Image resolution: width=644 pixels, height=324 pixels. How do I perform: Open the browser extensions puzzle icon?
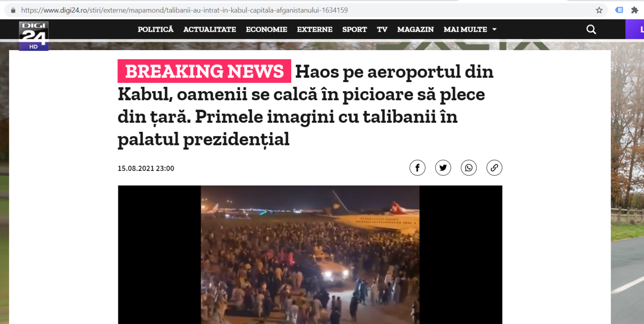pyautogui.click(x=635, y=10)
